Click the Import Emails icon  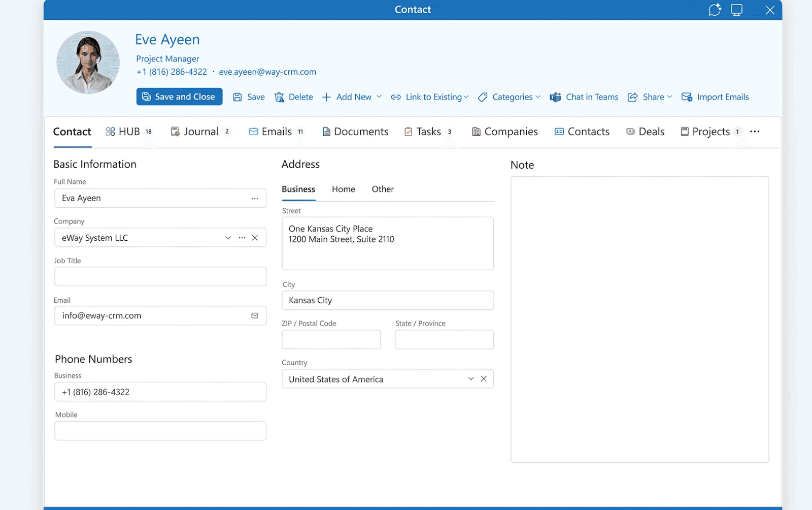coord(687,97)
